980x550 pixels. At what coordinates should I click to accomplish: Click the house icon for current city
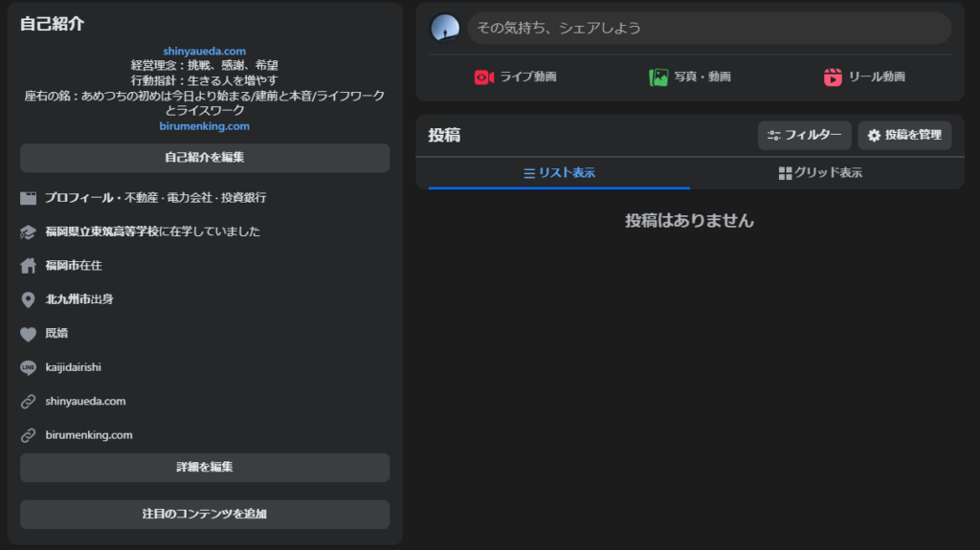coord(28,266)
